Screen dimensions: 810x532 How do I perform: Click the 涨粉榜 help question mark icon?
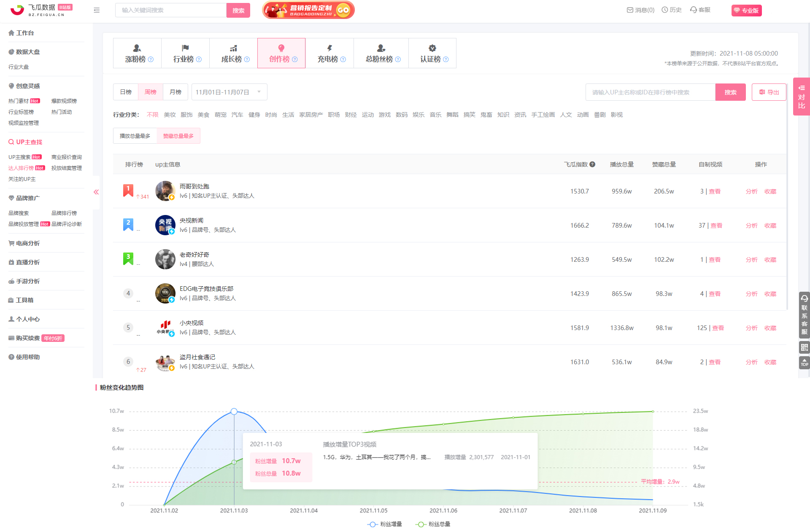click(x=151, y=59)
